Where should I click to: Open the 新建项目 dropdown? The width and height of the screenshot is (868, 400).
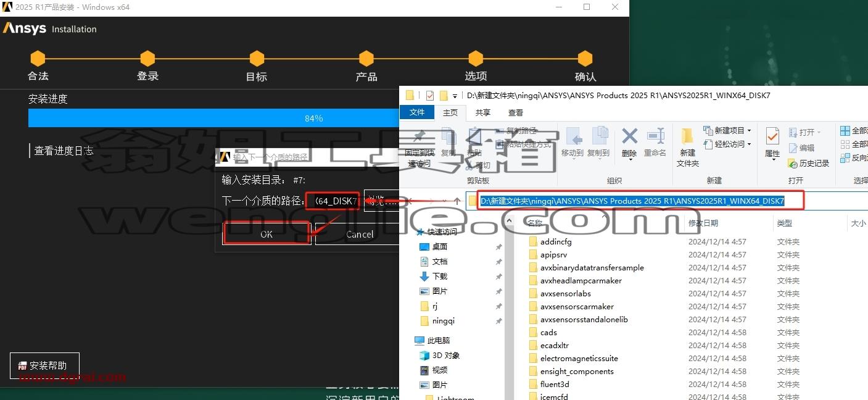coord(727,131)
